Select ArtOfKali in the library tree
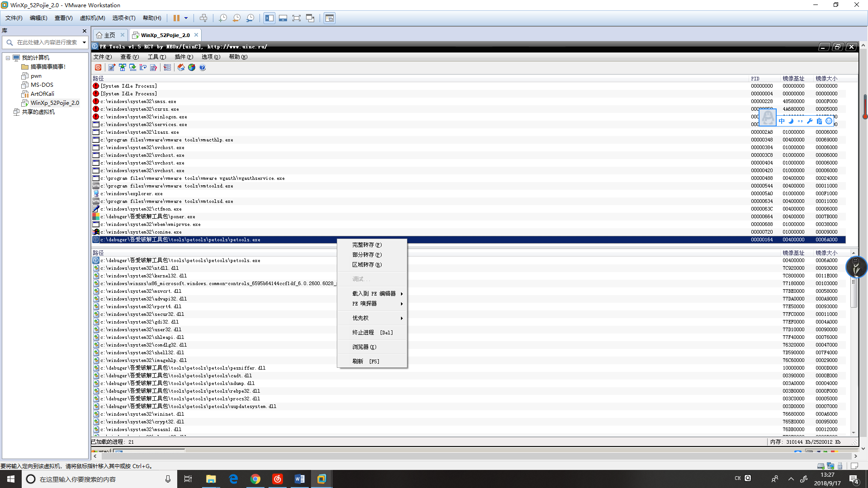 (x=42, y=94)
